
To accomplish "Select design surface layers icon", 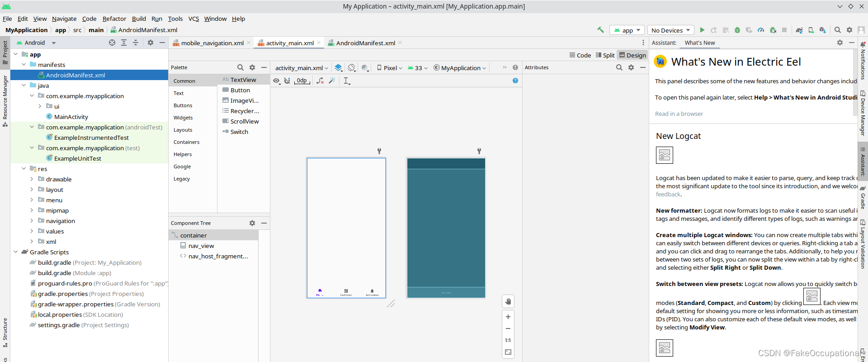I will click(x=339, y=68).
